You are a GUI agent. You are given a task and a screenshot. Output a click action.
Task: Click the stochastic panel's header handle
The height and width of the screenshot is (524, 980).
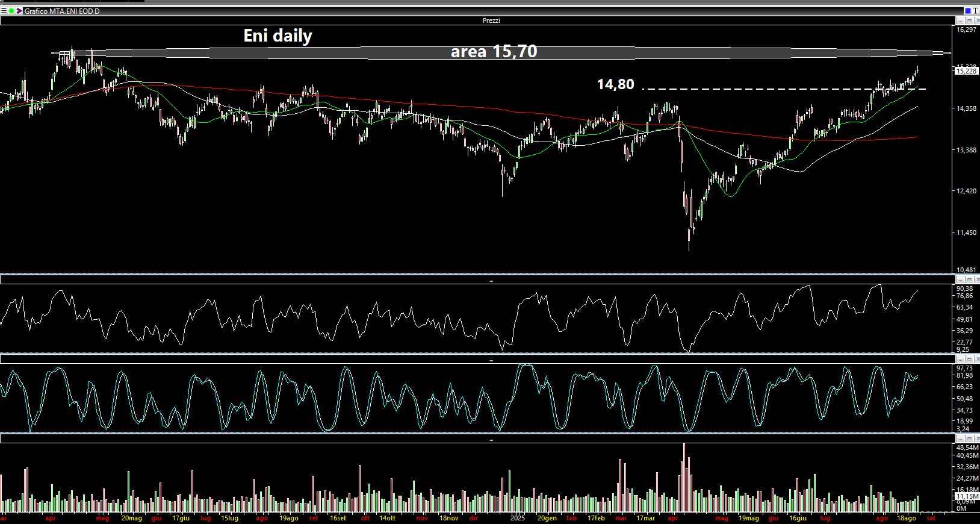(491, 360)
